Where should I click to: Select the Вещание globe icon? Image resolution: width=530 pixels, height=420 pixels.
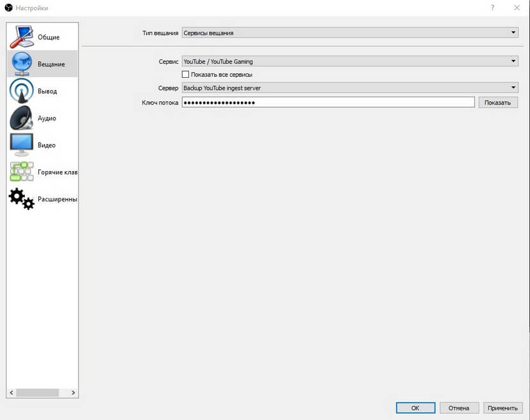click(x=22, y=64)
